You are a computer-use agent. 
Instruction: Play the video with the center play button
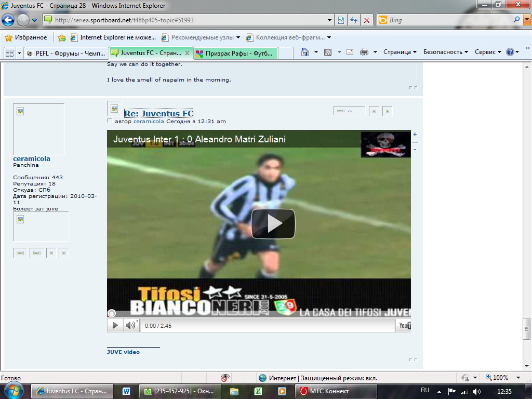click(x=273, y=224)
